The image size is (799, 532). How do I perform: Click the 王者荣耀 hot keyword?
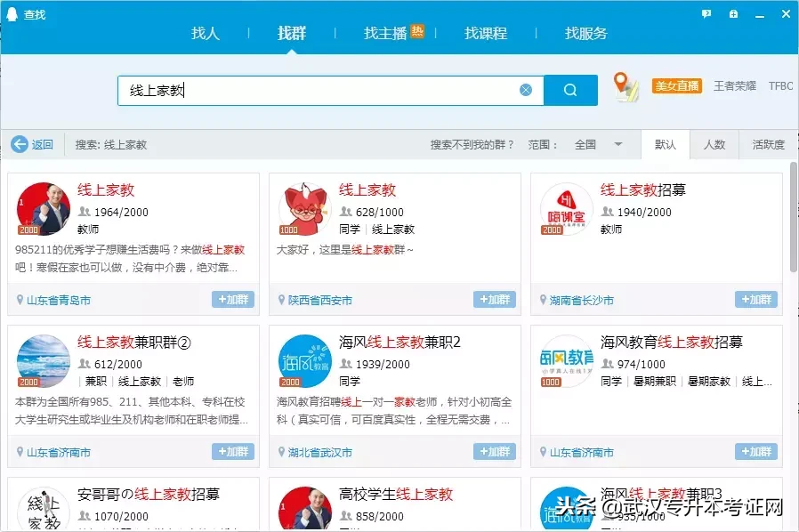point(735,85)
